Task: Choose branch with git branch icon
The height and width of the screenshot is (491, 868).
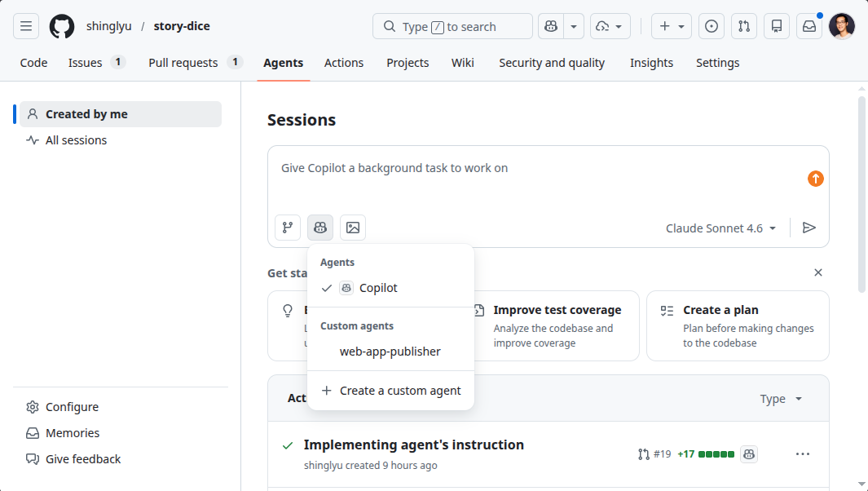Action: pos(288,228)
